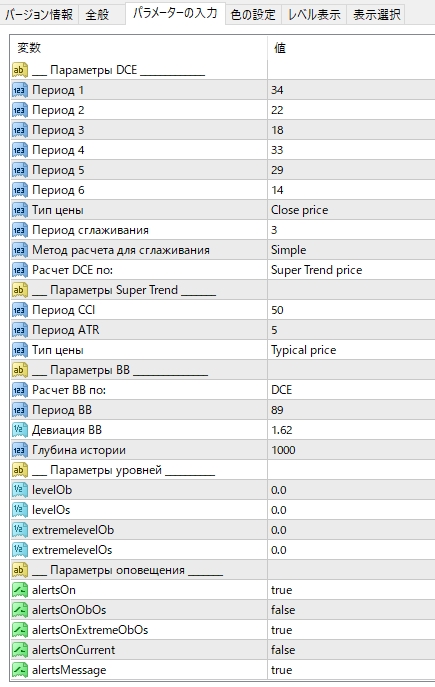This screenshot has height=687, width=435.
Task: Click the double icon beside extremelevelOs
Action: pyautogui.click(x=20, y=550)
